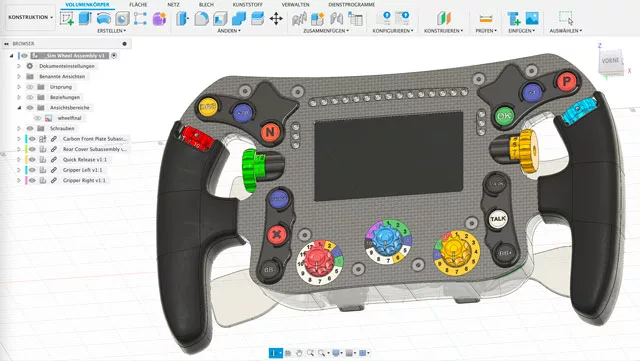Viewport: 640px width, 361px height.
Task: Open the parameter table tool
Action: 356,18
